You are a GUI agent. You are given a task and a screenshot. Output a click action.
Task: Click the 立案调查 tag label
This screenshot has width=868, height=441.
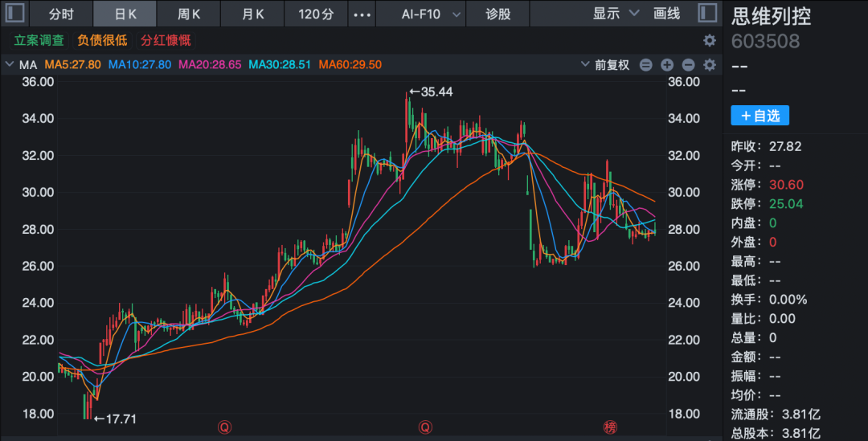coord(39,40)
